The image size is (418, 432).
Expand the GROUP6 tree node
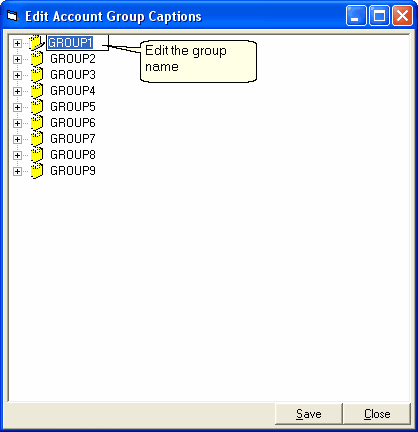17,123
